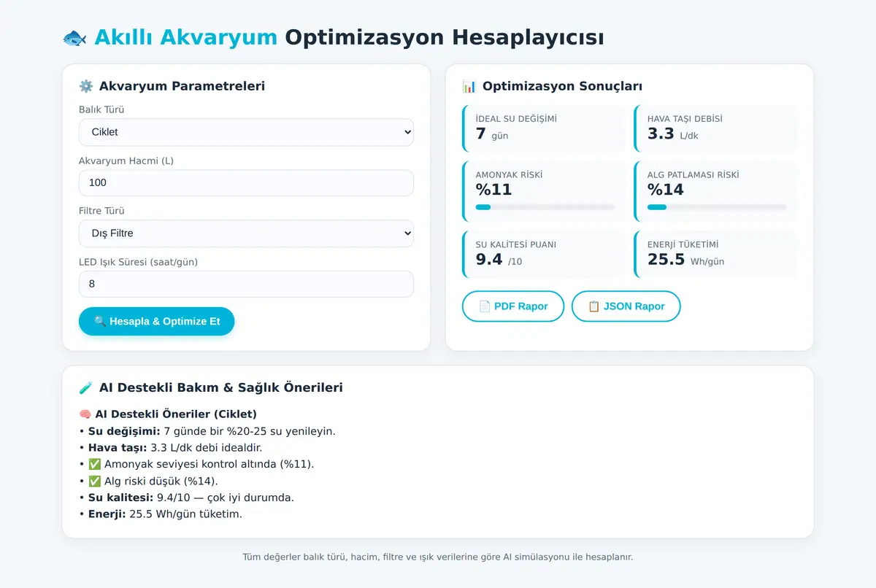
Task: Download the PDF Rapor
Action: [x=513, y=306]
